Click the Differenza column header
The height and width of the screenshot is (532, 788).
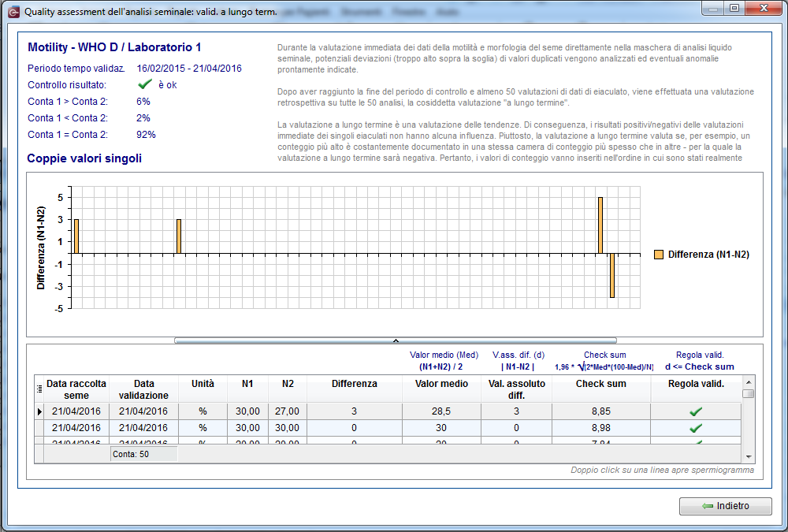355,389
